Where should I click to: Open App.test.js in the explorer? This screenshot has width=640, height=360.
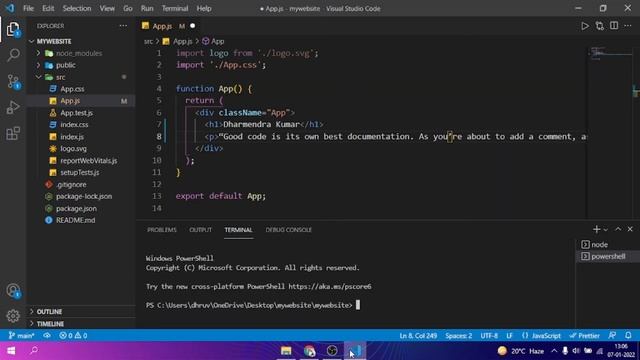[76, 113]
